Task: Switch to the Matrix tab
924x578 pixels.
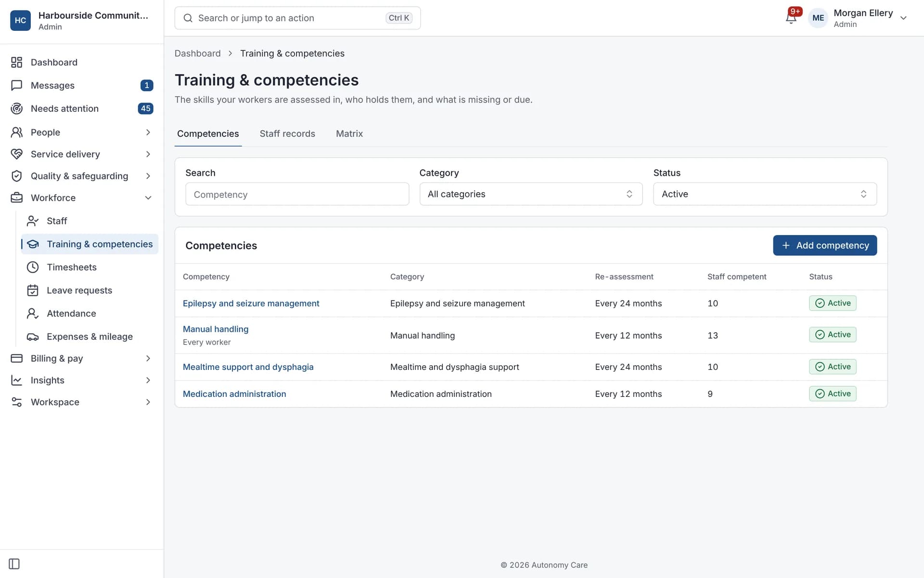Action: pyautogui.click(x=349, y=133)
